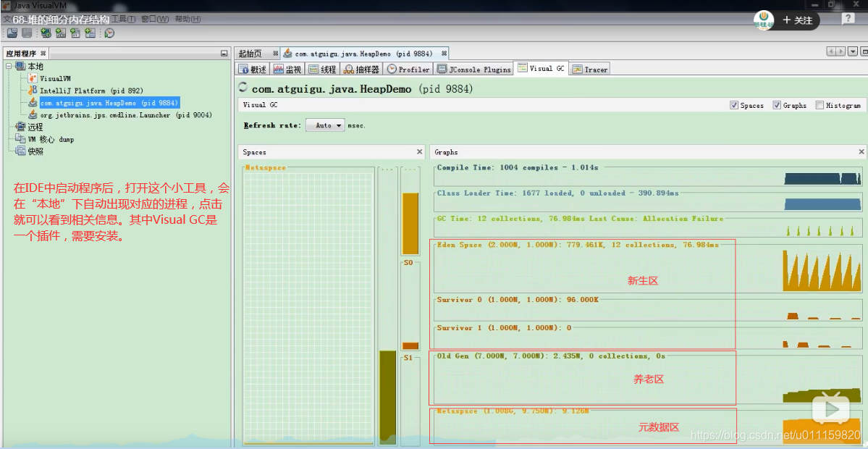Select VisualVM in applications tree
Screen dimensions: 868x449
[55, 79]
